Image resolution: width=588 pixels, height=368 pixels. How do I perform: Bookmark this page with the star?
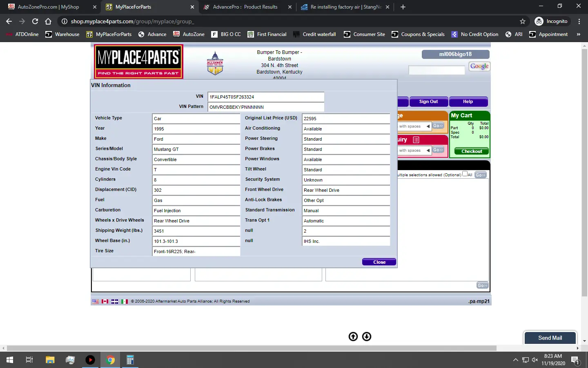[x=523, y=21]
